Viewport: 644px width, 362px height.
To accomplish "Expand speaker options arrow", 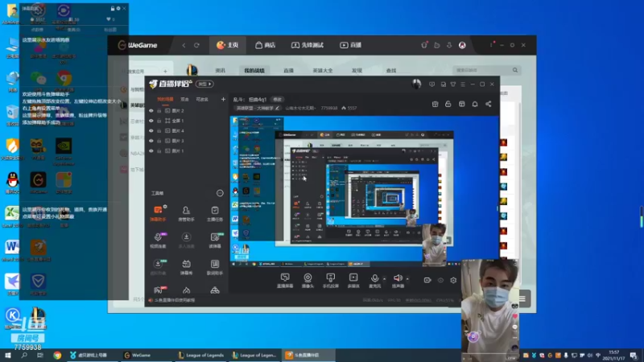I will [407, 278].
